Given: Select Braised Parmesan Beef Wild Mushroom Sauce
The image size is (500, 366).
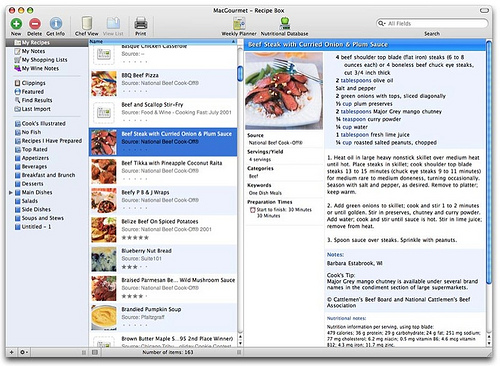Looking at the screenshot, I should pos(163,288).
